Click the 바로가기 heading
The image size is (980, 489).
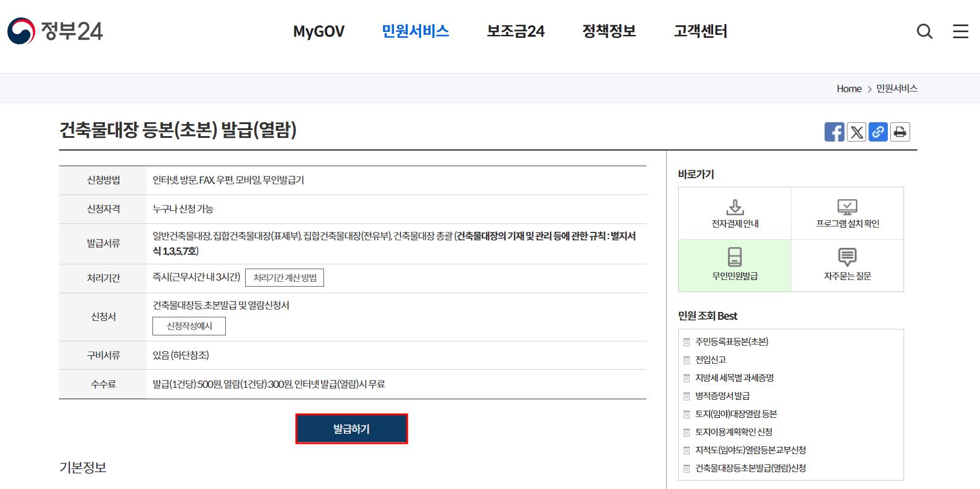(696, 174)
